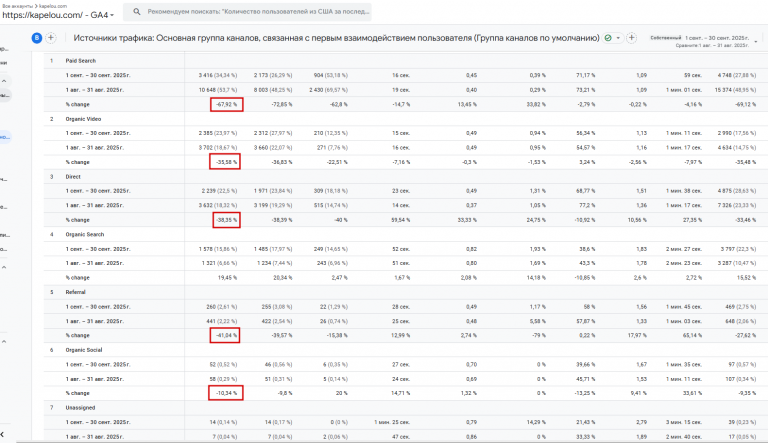768x443 pixels.
Task: Click the value 7 326 (23,33 %)
Action: (x=737, y=205)
